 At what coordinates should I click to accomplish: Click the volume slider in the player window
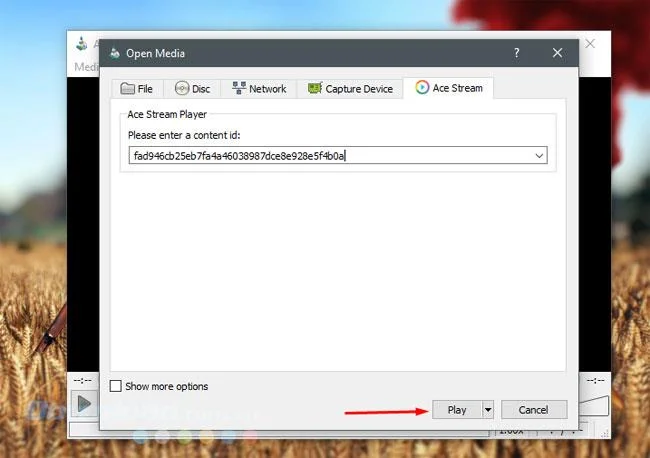(x=594, y=405)
